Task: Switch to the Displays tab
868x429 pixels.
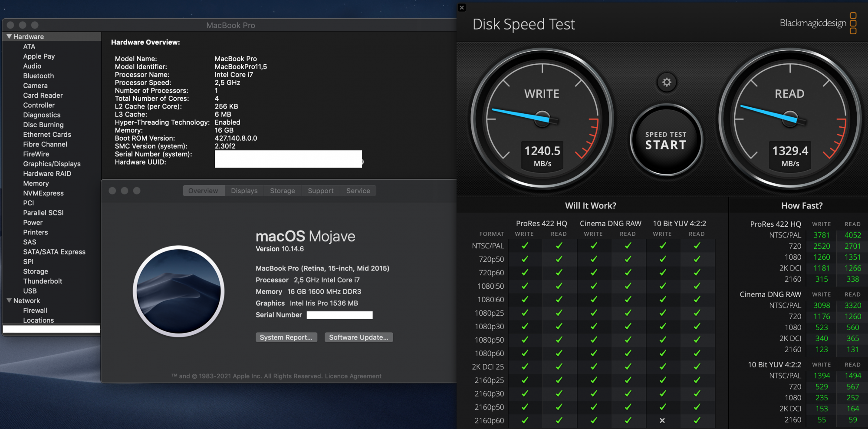Action: tap(244, 191)
